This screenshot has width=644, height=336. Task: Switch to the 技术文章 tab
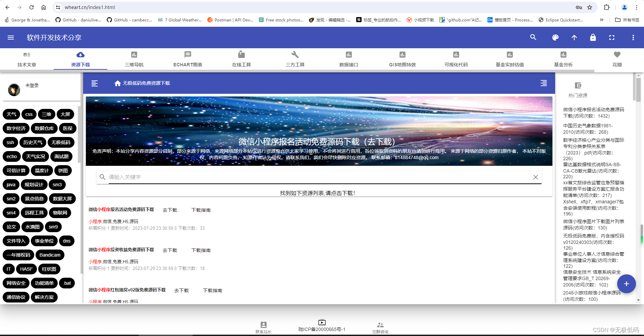pos(27,59)
